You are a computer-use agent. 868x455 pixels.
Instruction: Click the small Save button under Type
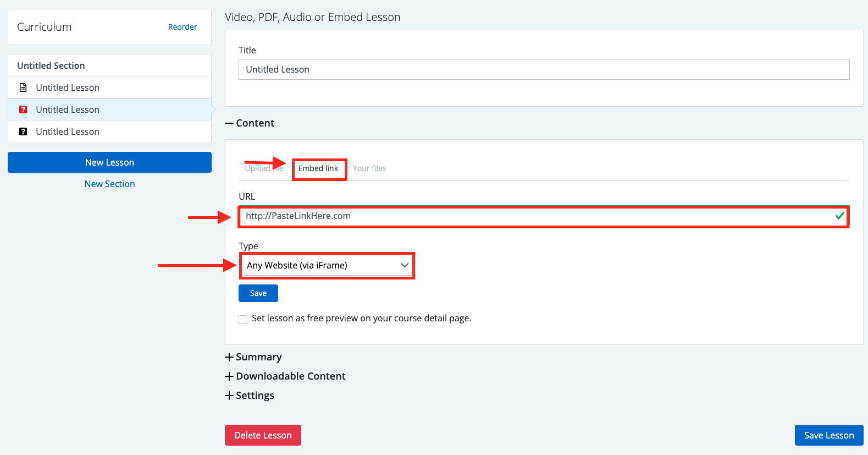click(x=258, y=293)
